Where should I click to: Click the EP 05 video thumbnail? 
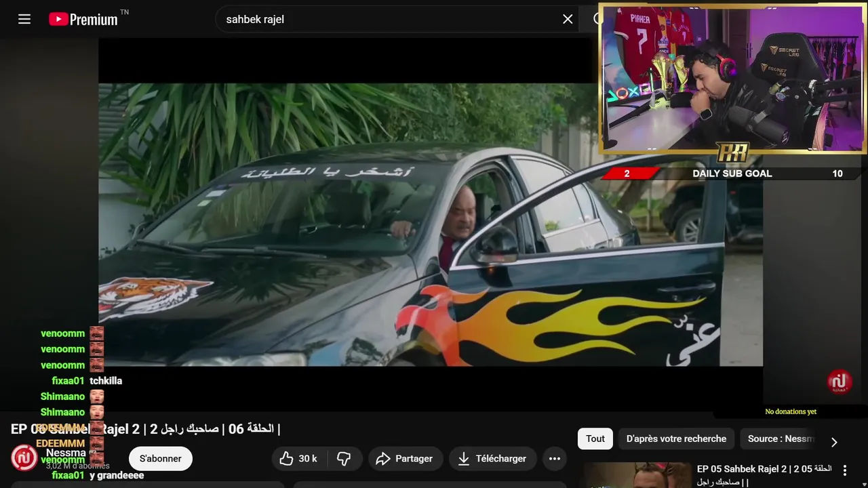(x=637, y=475)
